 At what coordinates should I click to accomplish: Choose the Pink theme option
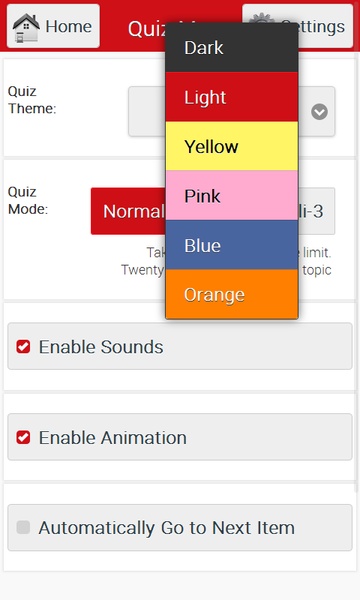pyautogui.click(x=231, y=196)
